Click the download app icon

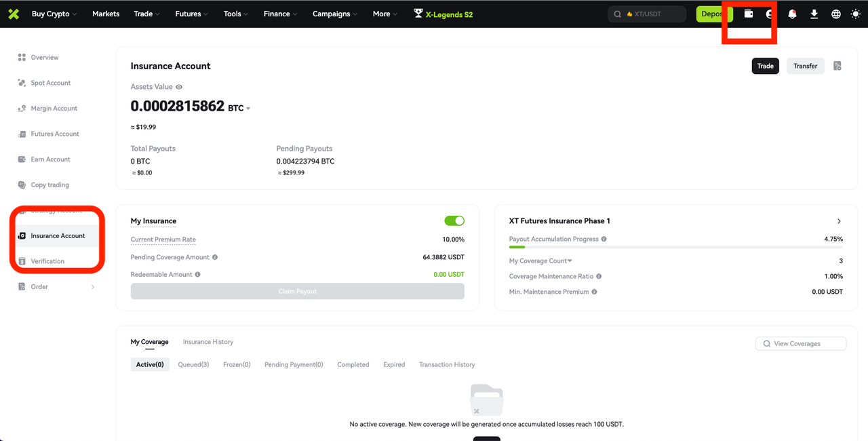814,14
